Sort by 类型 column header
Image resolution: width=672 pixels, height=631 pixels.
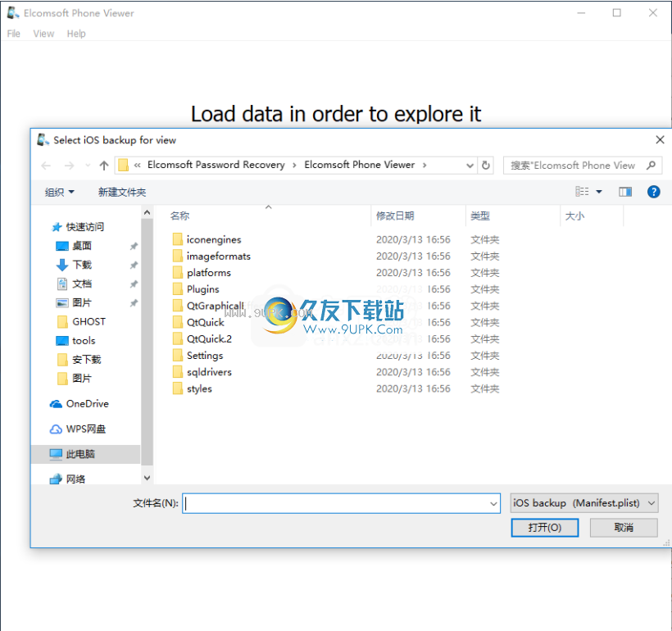pyautogui.click(x=480, y=216)
